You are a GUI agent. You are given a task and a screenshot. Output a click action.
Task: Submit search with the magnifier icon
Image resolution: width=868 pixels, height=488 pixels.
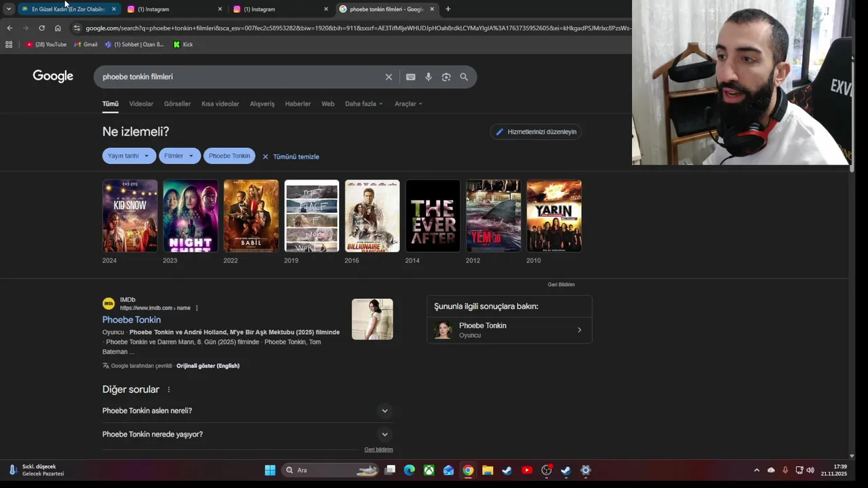(x=464, y=77)
